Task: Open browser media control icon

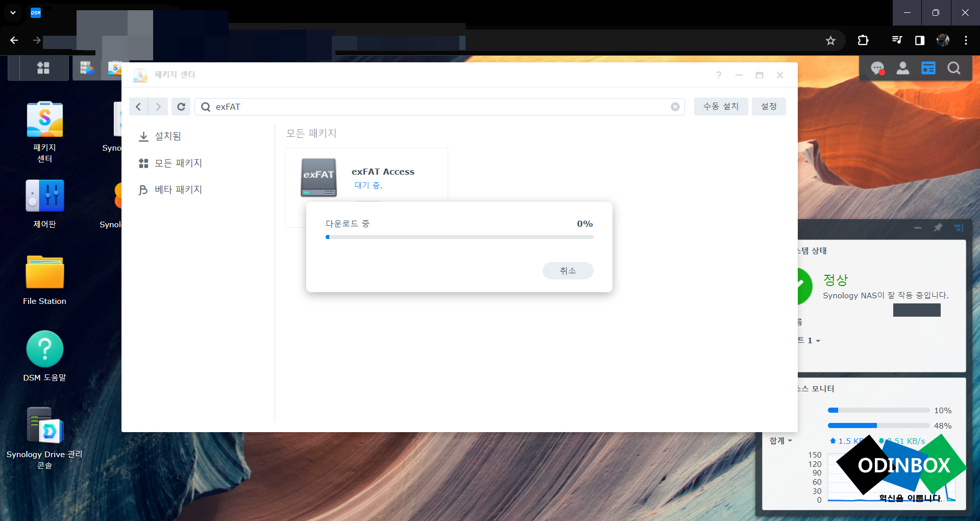Action: tap(897, 40)
